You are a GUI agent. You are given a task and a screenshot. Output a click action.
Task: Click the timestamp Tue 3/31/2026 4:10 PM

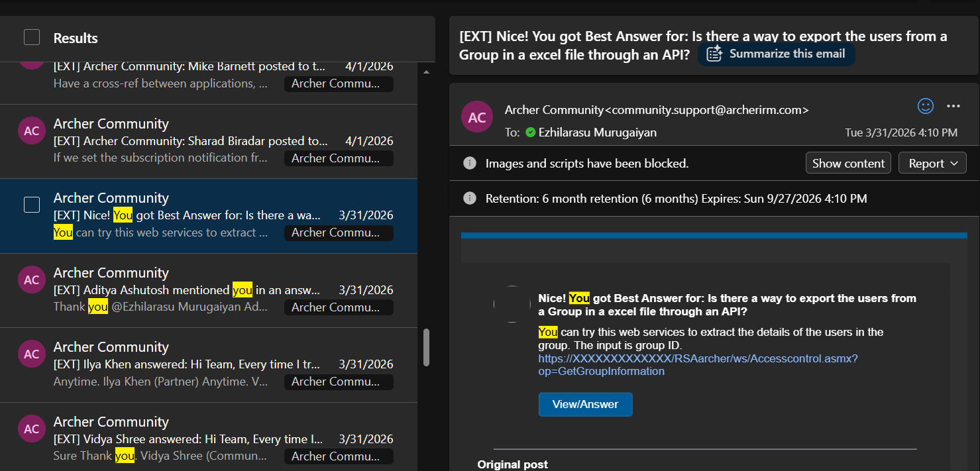[x=901, y=132]
